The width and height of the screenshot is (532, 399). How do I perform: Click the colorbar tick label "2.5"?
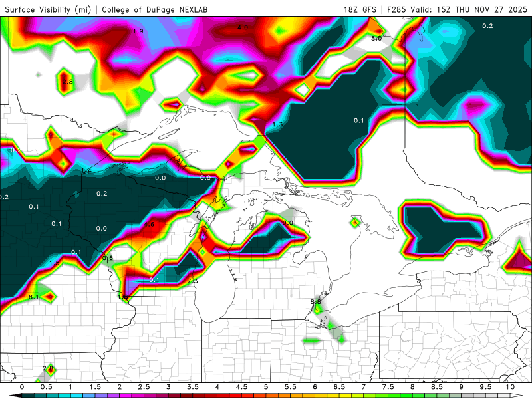(x=144, y=387)
